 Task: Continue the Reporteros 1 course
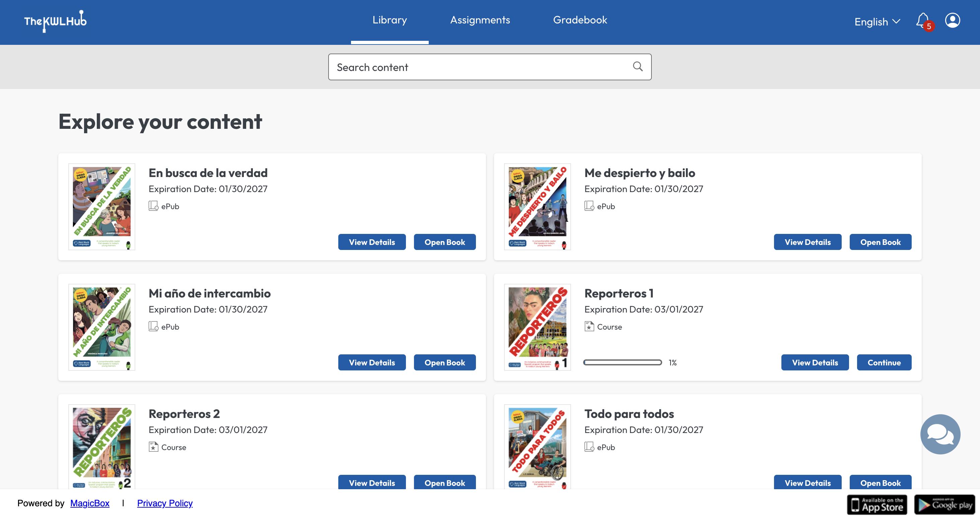(x=884, y=362)
